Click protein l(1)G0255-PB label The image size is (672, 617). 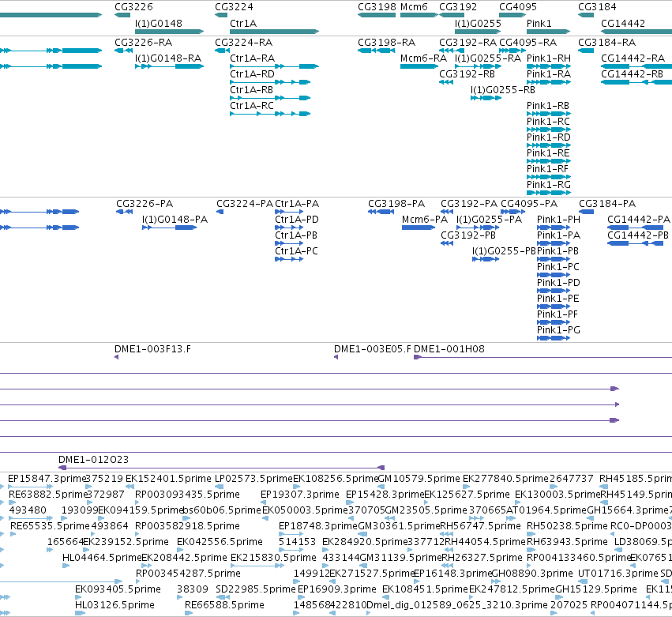[504, 251]
